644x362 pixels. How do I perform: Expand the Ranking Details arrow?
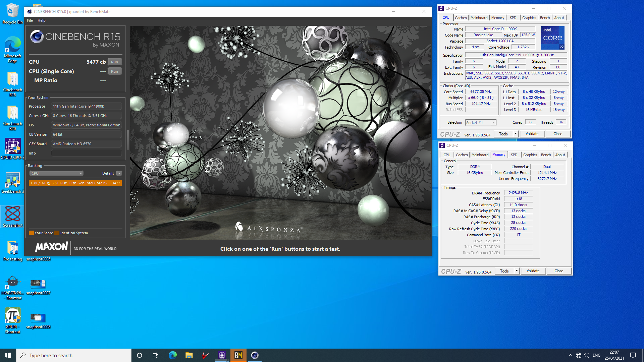click(119, 173)
